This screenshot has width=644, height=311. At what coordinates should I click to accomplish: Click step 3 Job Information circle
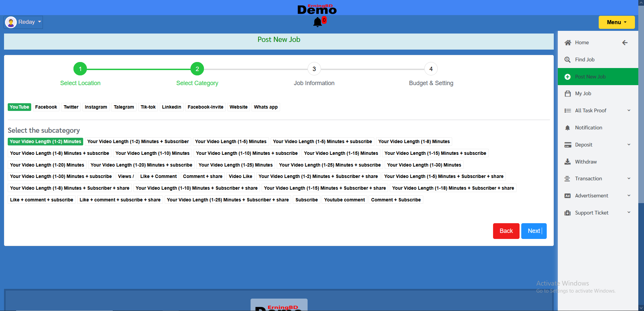point(314,69)
